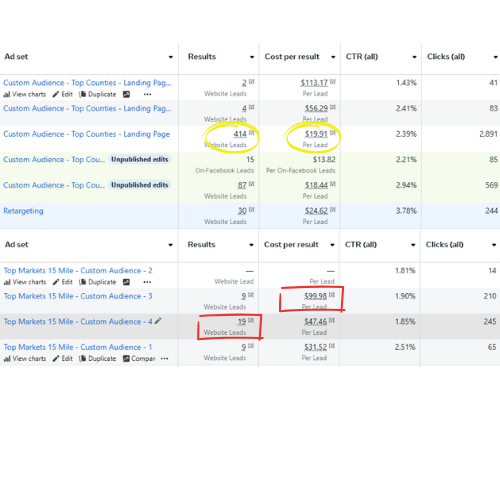Viewport: 500px width, 500px height.
Task: Open the lower Clicks (all) column dropdown
Action: [x=494, y=245]
